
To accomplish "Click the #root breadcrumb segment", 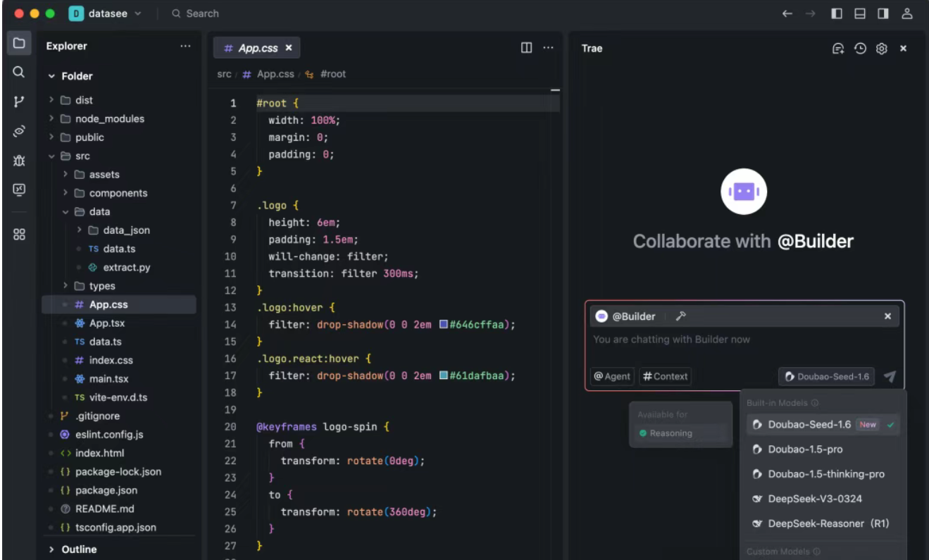I will point(332,74).
